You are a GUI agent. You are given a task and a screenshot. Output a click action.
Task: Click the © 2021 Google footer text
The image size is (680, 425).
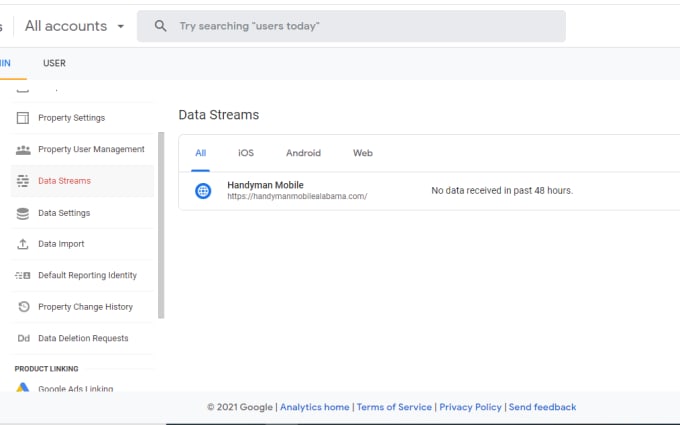click(240, 407)
